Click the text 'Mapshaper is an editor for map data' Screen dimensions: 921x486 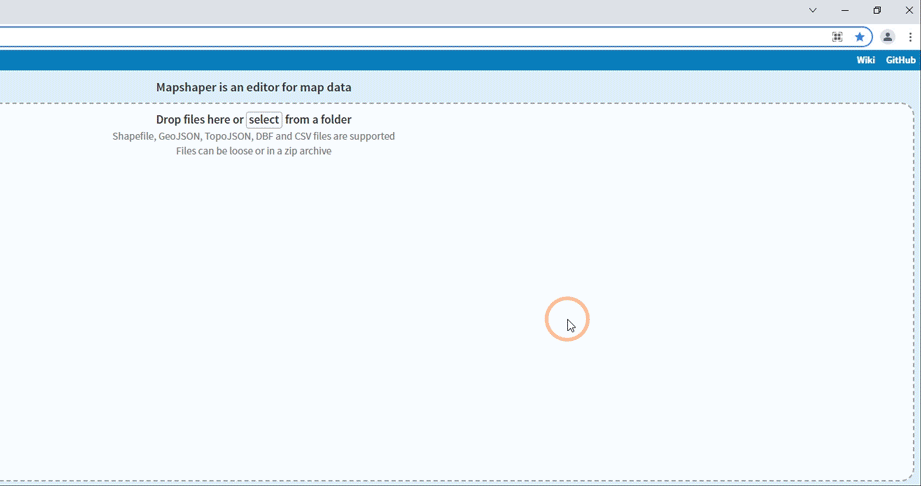coord(254,87)
